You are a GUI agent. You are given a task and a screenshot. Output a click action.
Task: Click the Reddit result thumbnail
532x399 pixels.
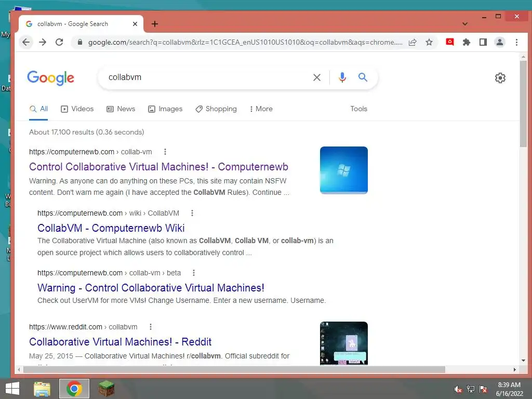pyautogui.click(x=344, y=343)
